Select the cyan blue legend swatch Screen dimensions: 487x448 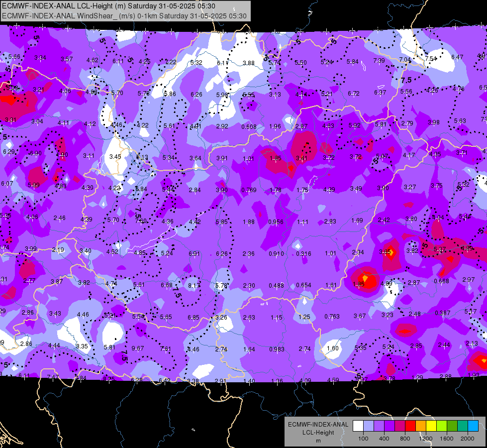(473, 426)
